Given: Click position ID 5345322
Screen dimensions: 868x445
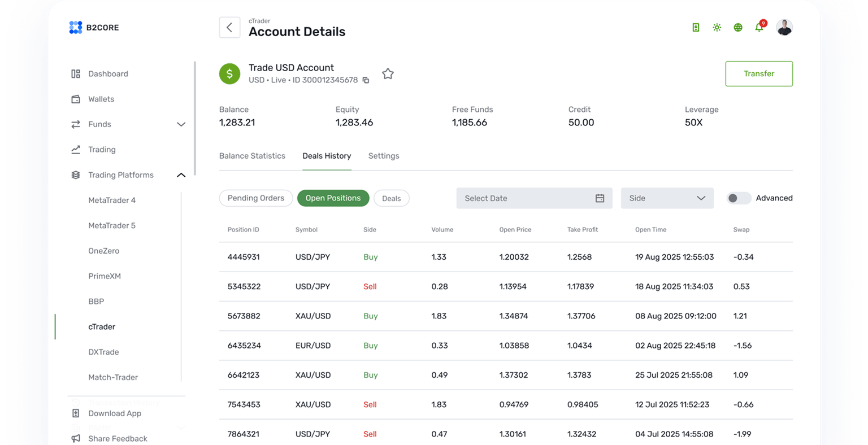Looking at the screenshot, I should [244, 286].
